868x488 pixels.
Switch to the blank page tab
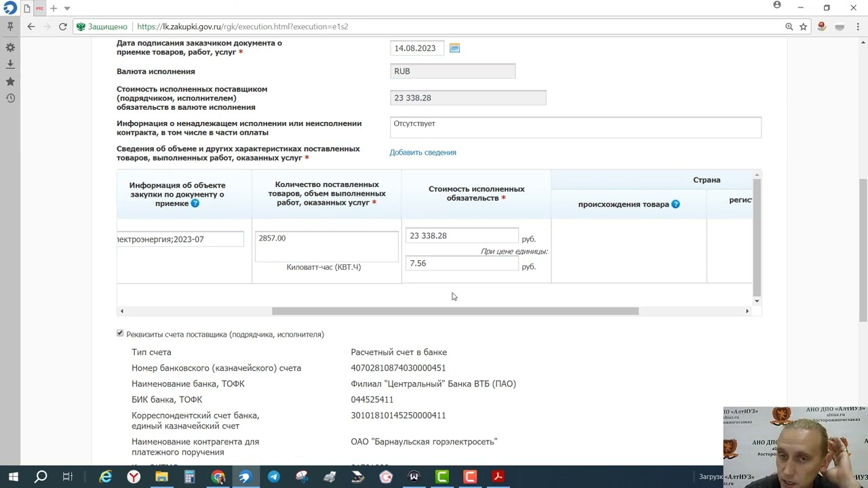(26, 8)
